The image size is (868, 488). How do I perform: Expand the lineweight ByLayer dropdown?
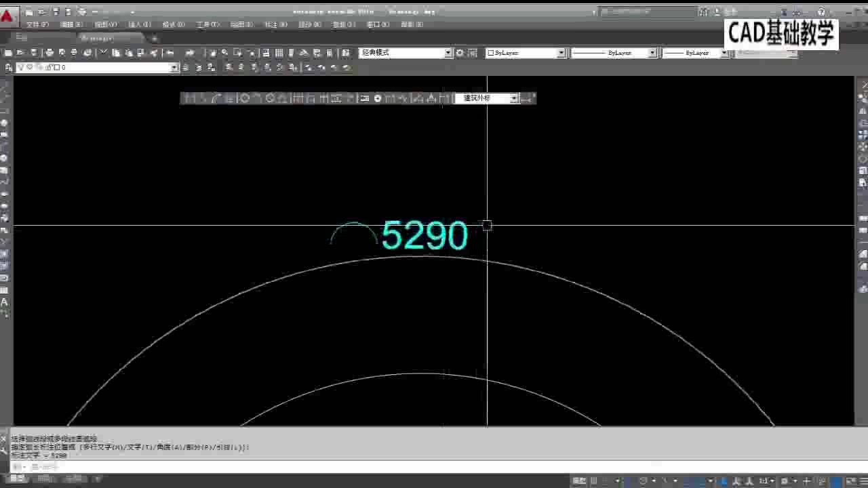[724, 53]
